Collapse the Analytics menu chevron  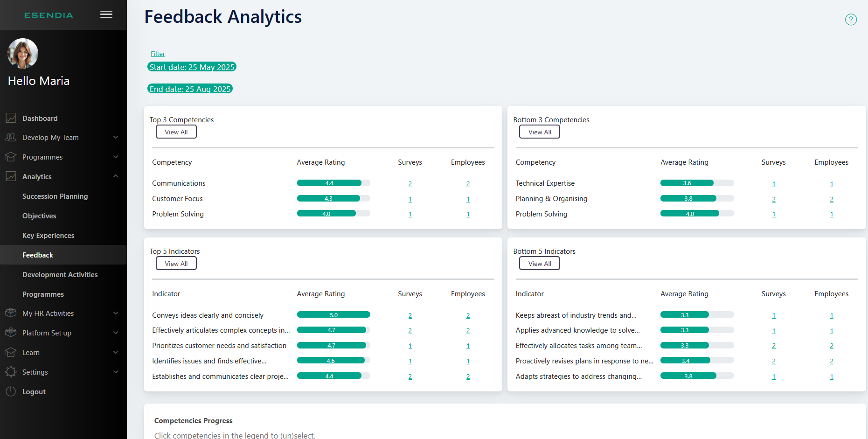coord(116,176)
